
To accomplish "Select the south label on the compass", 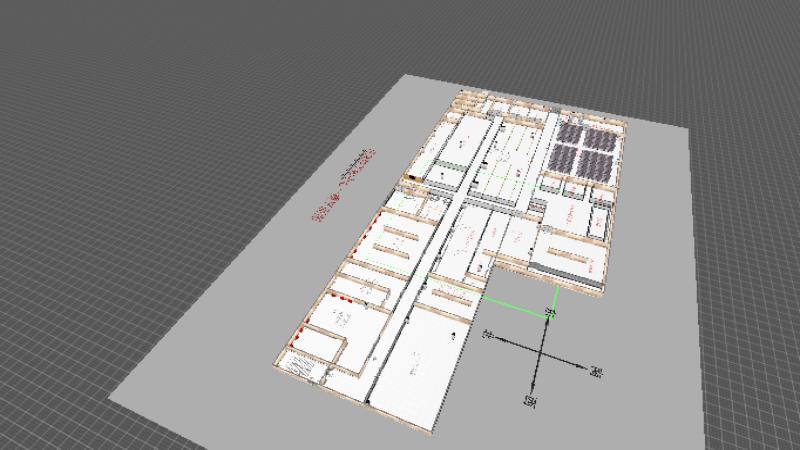I will pyautogui.click(x=532, y=401).
